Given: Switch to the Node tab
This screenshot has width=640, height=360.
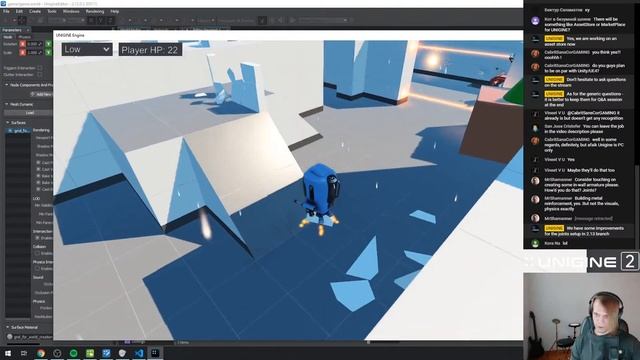Looking at the screenshot, I should [x=8, y=37].
